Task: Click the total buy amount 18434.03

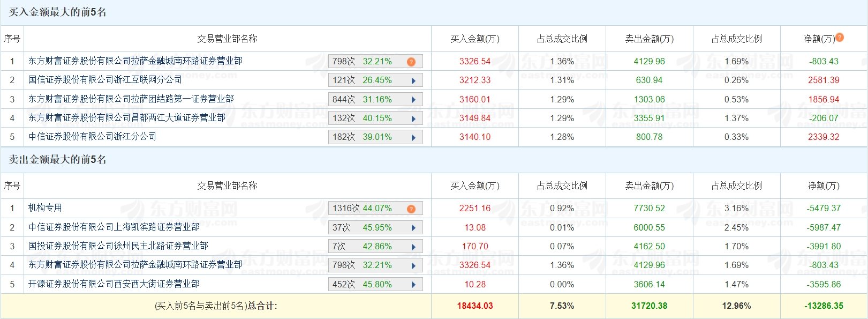Action: (475, 306)
